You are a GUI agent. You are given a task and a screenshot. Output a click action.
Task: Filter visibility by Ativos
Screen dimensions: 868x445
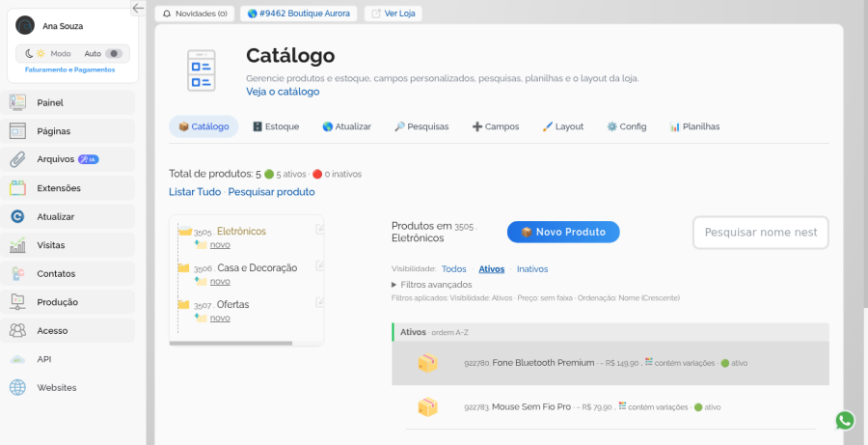click(x=492, y=268)
